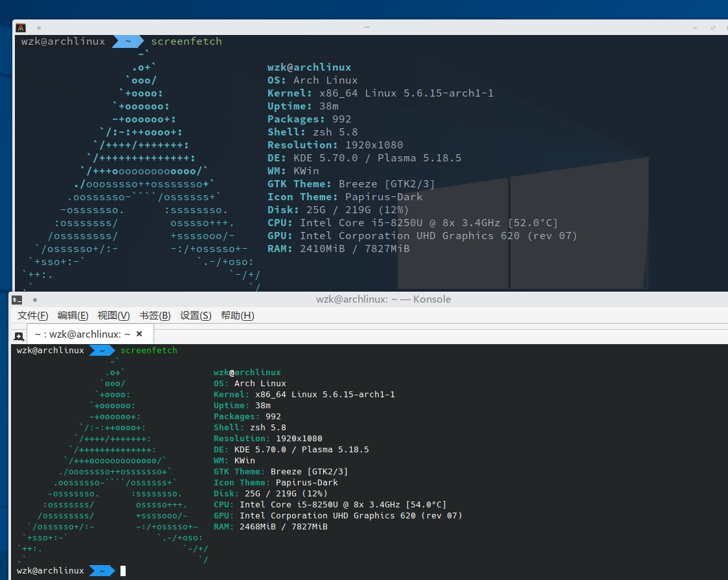Click the blue "~" segment on Konsole's last prompt
The image size is (728, 580).
102,571
